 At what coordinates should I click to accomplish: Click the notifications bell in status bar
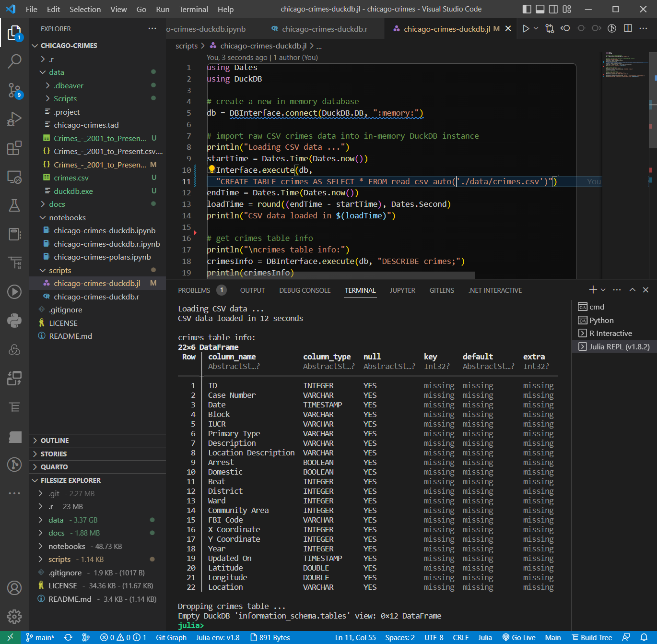click(x=644, y=637)
